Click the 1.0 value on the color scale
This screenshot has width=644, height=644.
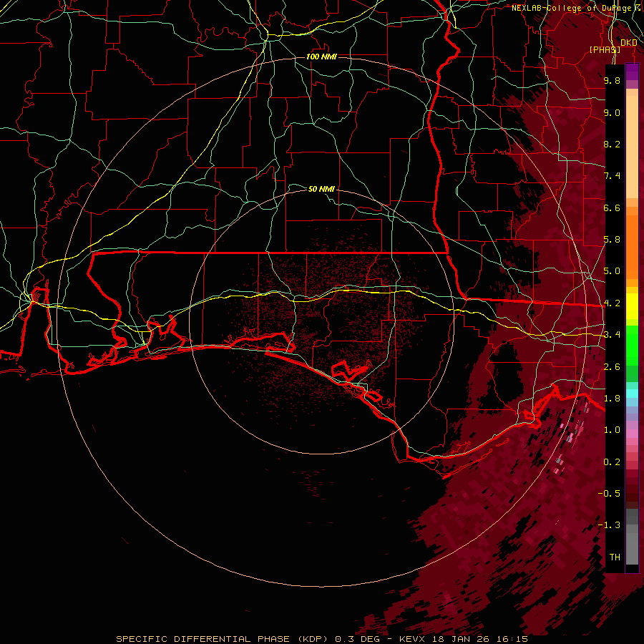pyautogui.click(x=612, y=430)
